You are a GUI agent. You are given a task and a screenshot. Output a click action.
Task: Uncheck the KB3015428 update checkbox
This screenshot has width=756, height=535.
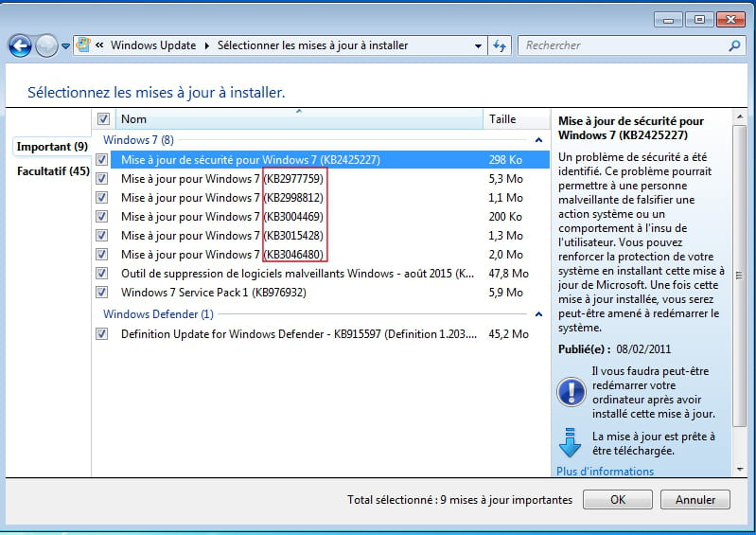point(102,235)
